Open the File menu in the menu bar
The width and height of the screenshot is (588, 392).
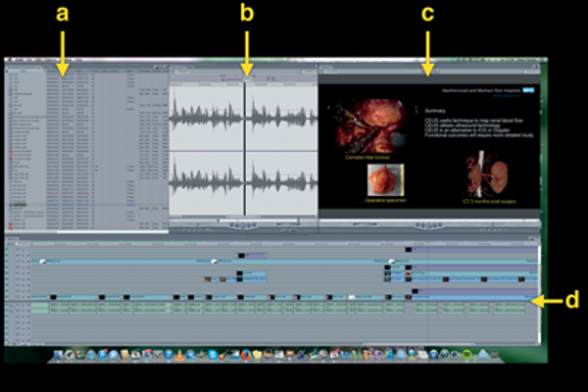[30, 61]
